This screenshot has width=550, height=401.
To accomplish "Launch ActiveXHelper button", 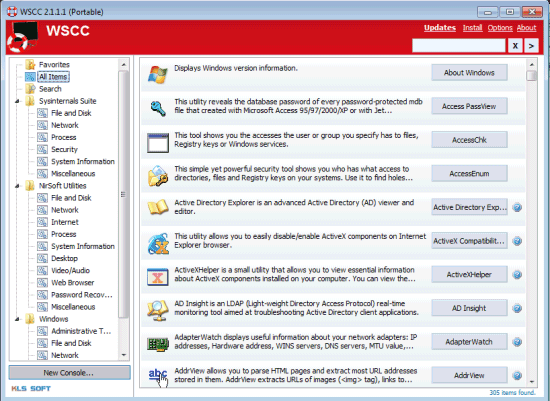I will 469,275.
